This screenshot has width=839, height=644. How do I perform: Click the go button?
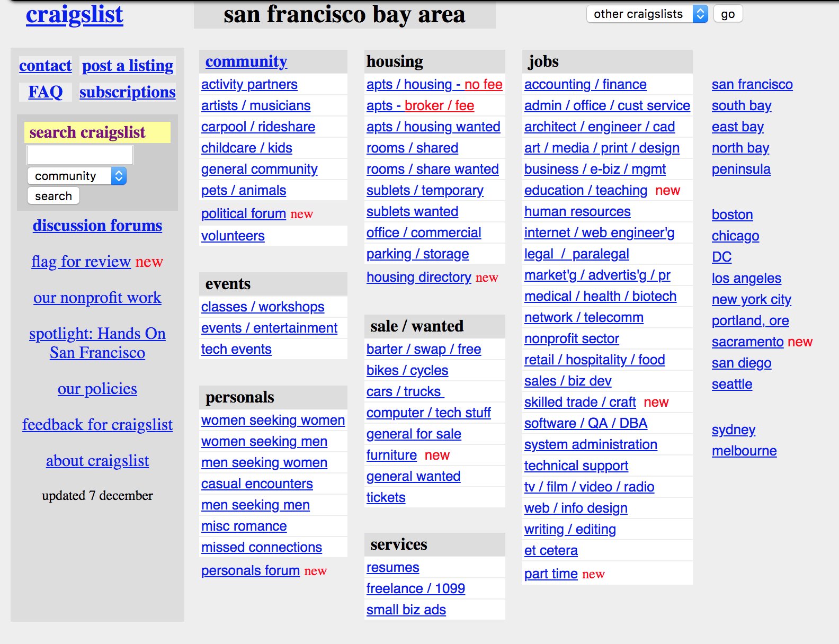728,14
